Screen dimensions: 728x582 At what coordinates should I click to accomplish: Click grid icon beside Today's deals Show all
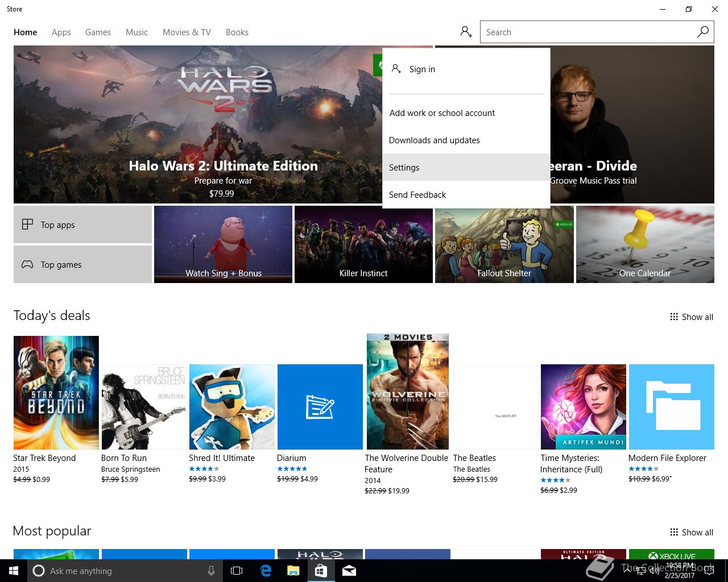674,317
